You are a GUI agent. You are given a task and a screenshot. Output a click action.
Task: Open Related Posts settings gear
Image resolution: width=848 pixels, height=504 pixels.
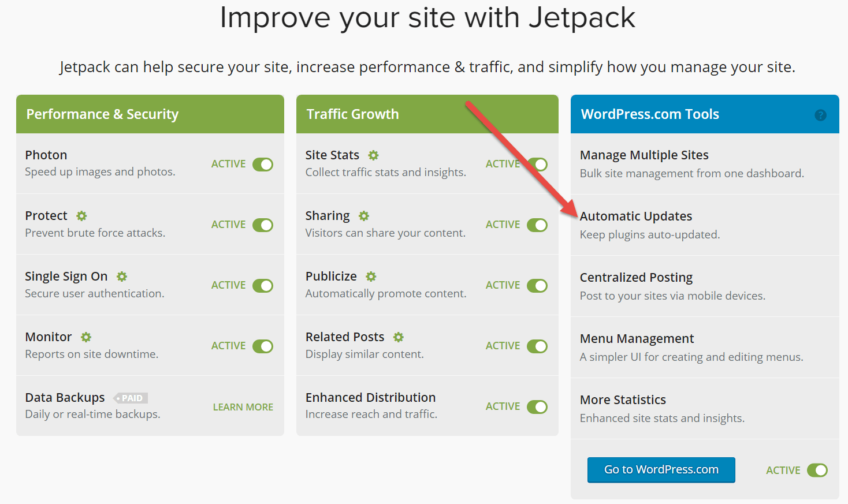(399, 337)
